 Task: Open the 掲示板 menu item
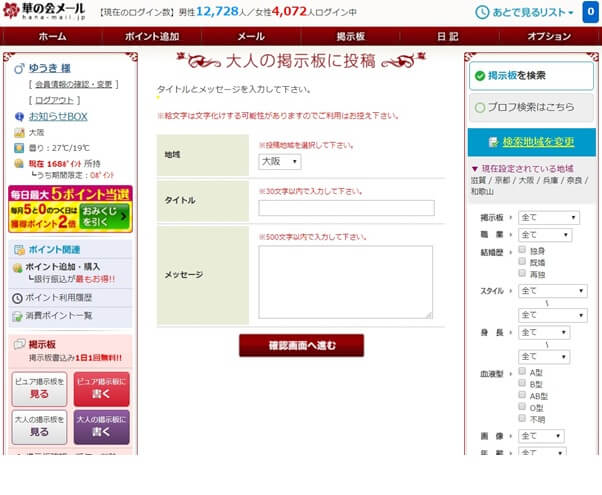coord(351,36)
